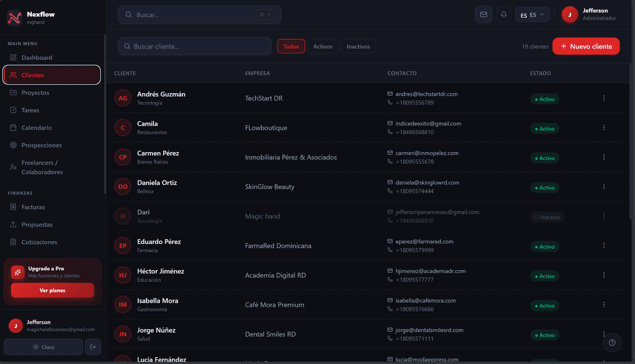Viewport: 635px width, 364px height.
Task: Click the Nexflow logo icon
Action: point(14,18)
